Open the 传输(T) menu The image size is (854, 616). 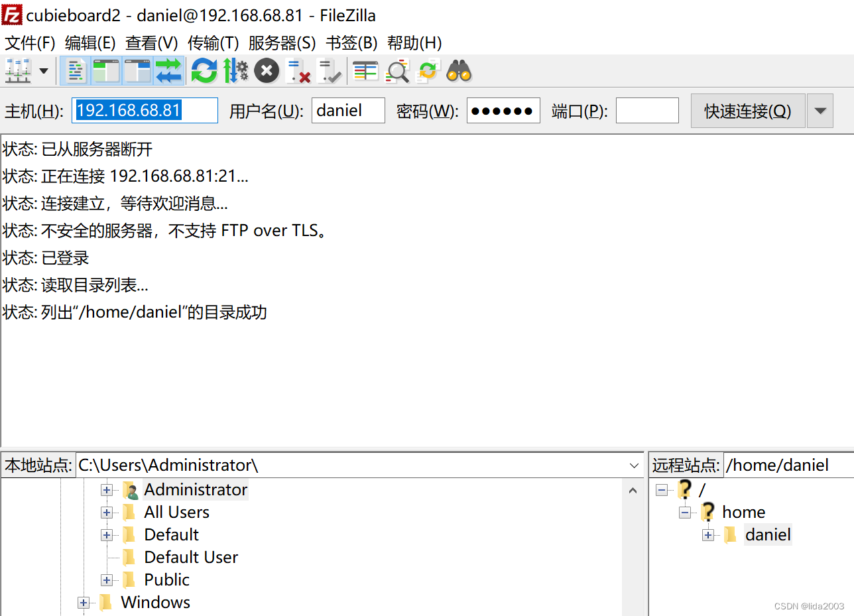coord(213,43)
